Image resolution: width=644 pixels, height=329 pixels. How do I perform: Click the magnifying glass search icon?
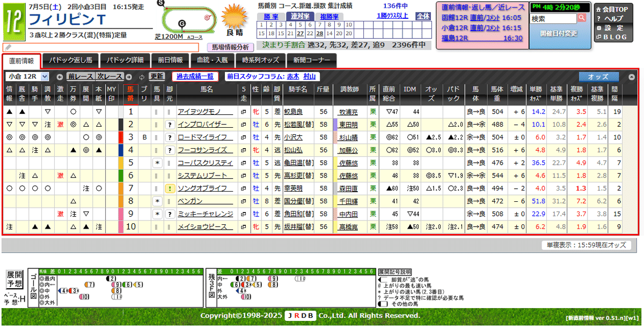pos(582,18)
